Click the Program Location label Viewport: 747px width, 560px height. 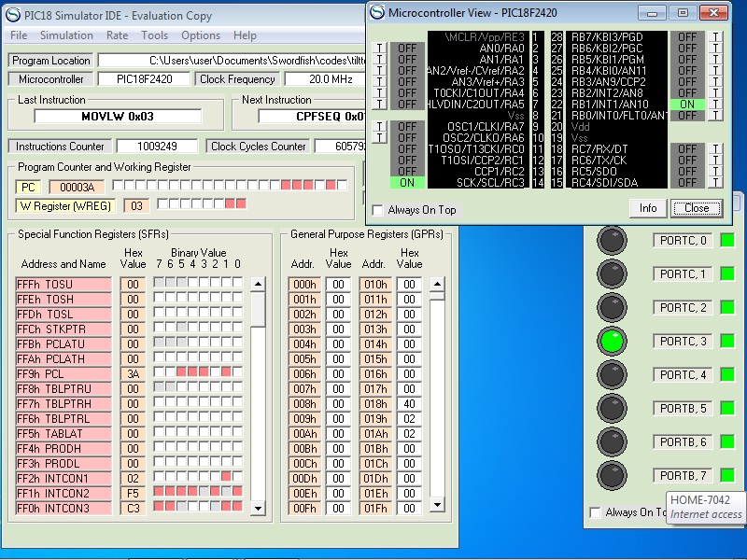[x=51, y=61]
